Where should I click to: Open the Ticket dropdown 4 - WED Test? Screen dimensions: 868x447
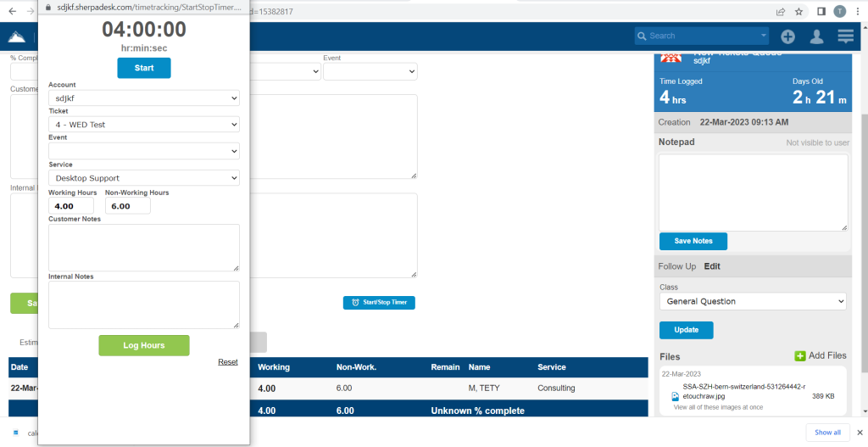point(144,125)
